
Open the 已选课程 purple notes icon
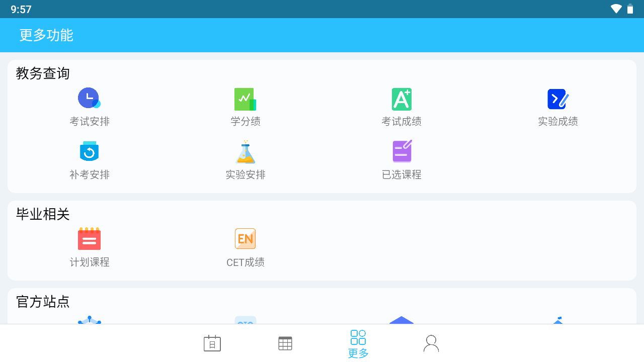[401, 151]
